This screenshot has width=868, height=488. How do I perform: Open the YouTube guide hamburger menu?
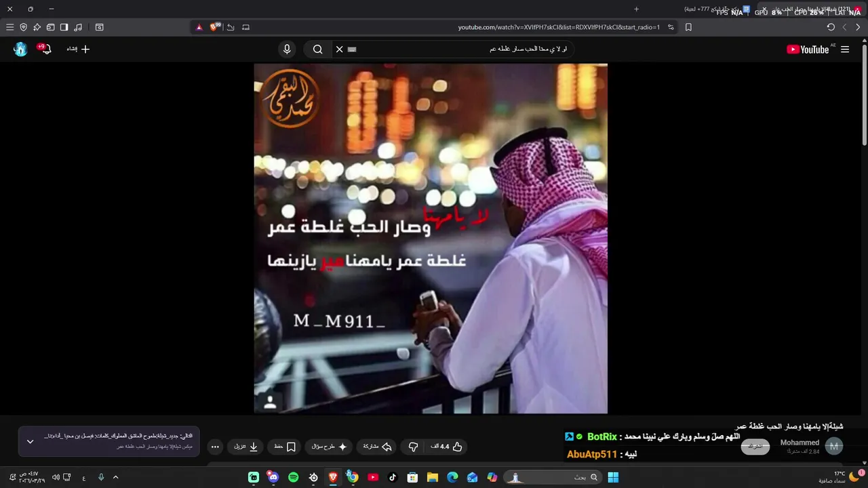pyautogui.click(x=845, y=49)
